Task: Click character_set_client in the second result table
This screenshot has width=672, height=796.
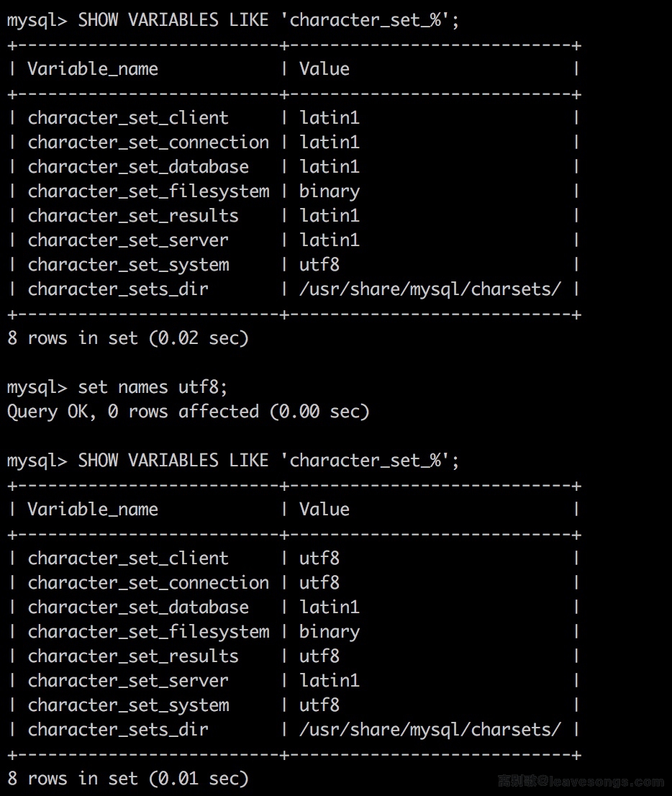Action: [x=128, y=558]
